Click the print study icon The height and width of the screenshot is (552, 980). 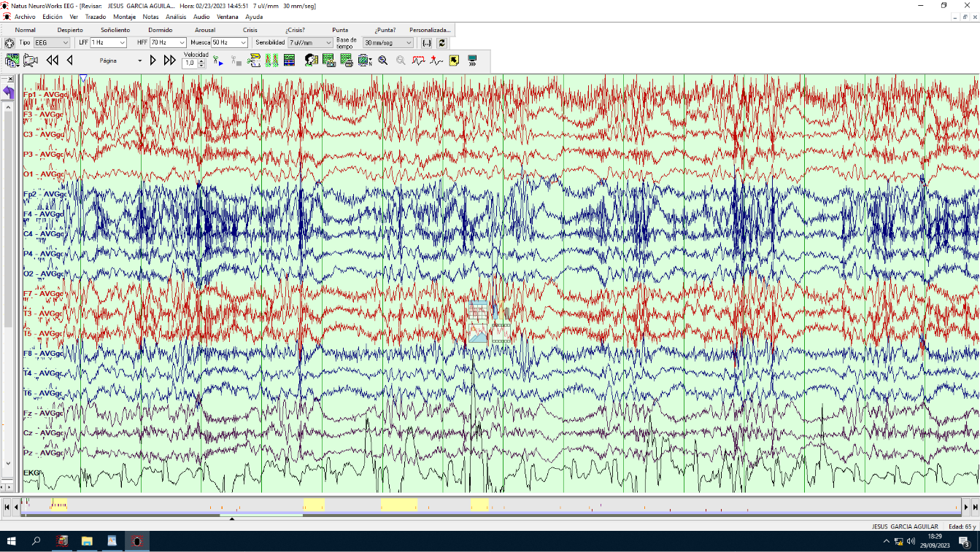pyautogui.click(x=347, y=61)
